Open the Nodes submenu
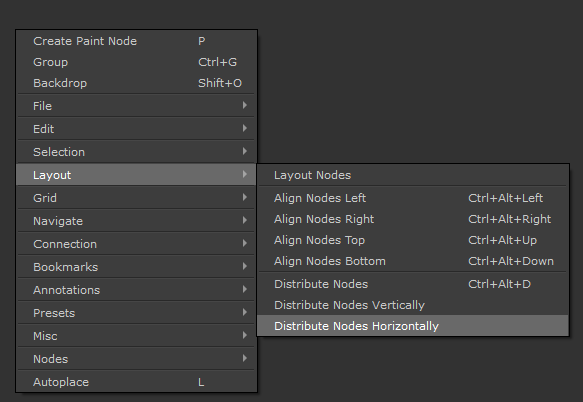The width and height of the screenshot is (583, 402). pyautogui.click(x=136, y=359)
